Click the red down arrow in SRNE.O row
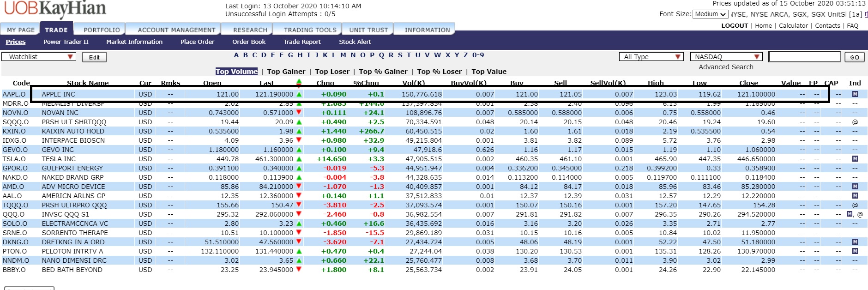Image resolution: width=868 pixels, height=290 pixels. [299, 232]
